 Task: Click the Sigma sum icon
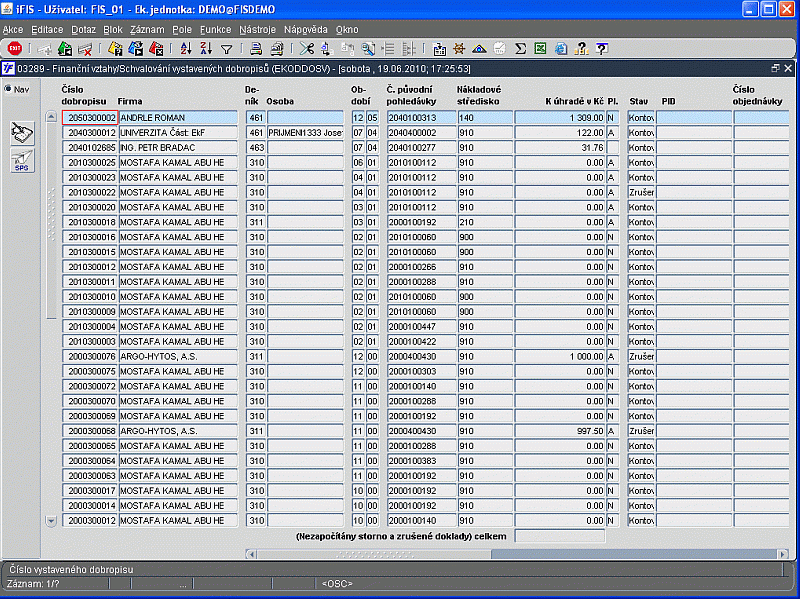click(520, 48)
